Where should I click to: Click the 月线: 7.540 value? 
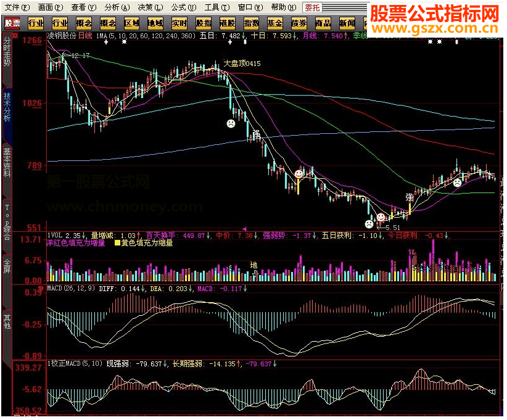coord(325,36)
